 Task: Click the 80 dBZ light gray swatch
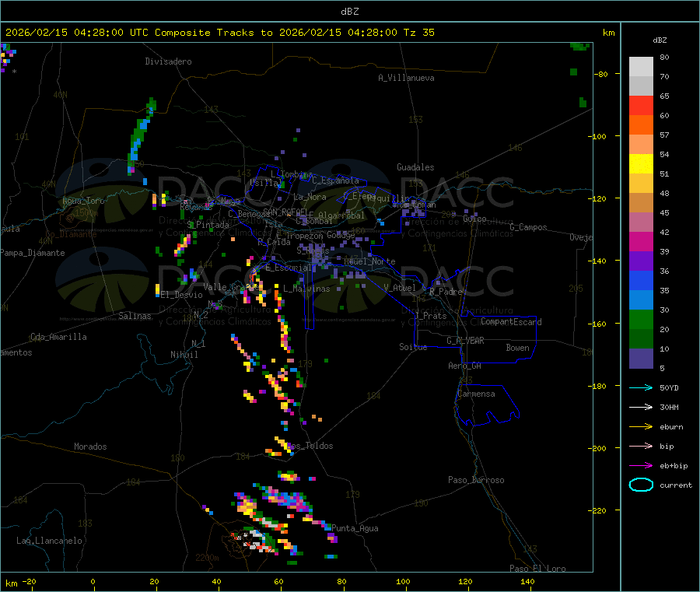[x=641, y=67]
